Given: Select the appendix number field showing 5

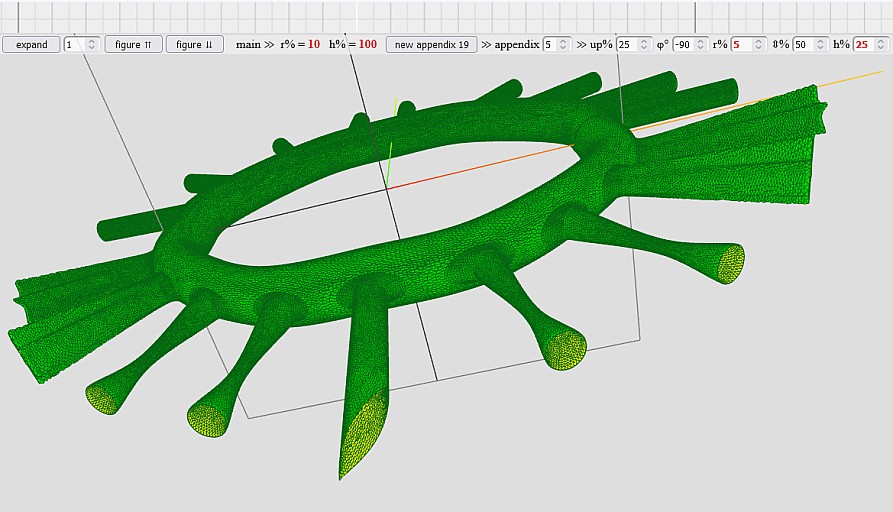Looking at the screenshot, I should point(550,45).
